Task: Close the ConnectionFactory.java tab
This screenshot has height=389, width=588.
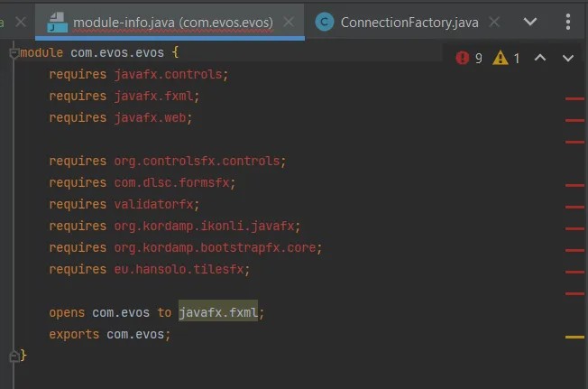Action: pos(494,22)
